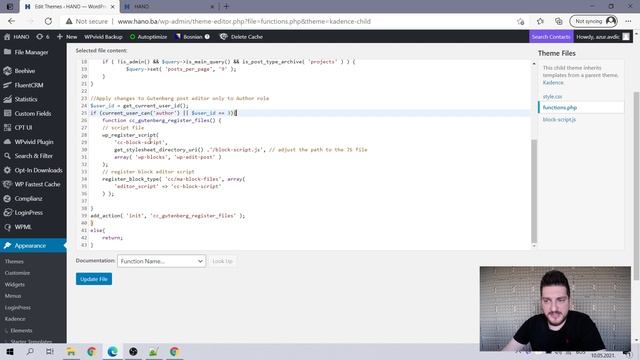Screen dimensions: 640x360
Task: Click the Not syncing profile button
Action: pyautogui.click(x=593, y=21)
